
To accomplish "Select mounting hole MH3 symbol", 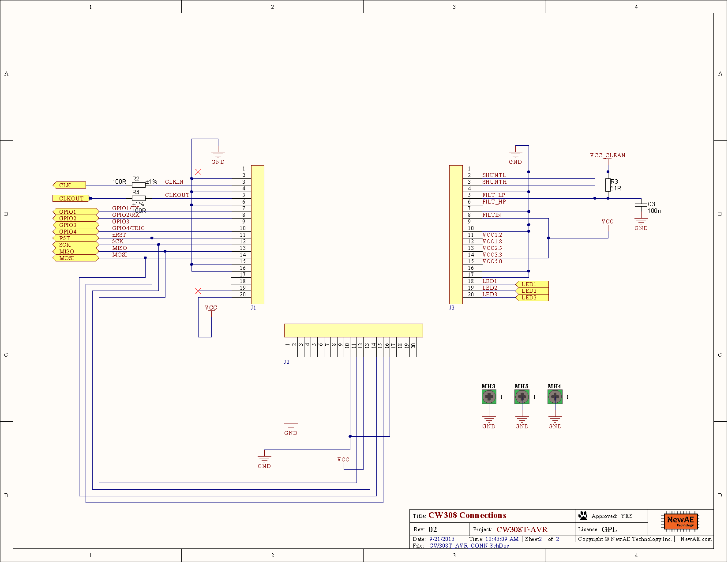I will 489,397.
